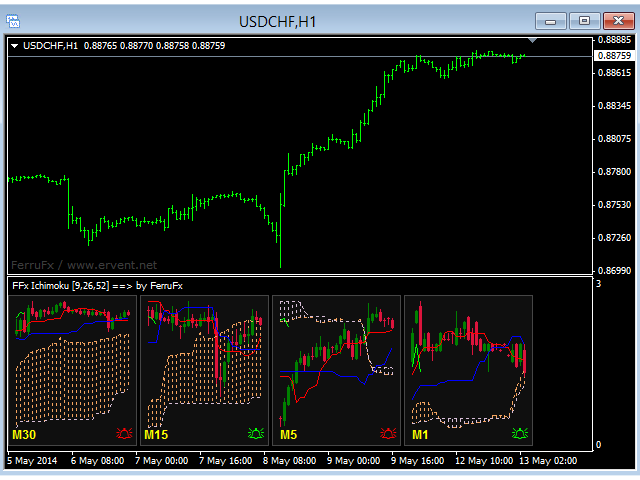The width and height of the screenshot is (640, 480).
Task: Click the green alarm bell on M1 panel
Action: (520, 433)
